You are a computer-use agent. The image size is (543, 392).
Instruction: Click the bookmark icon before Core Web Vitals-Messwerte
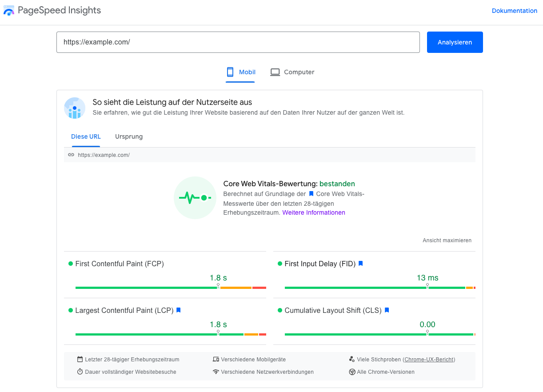coord(311,194)
